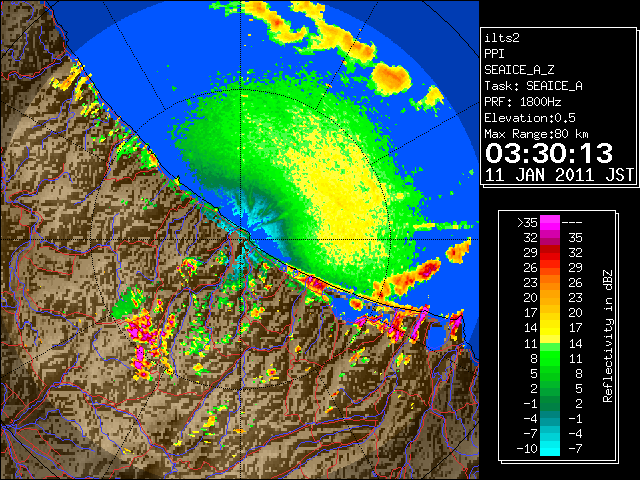Click the 'ilts2' radar name text
The image size is (640, 480).
pyautogui.click(x=502, y=38)
